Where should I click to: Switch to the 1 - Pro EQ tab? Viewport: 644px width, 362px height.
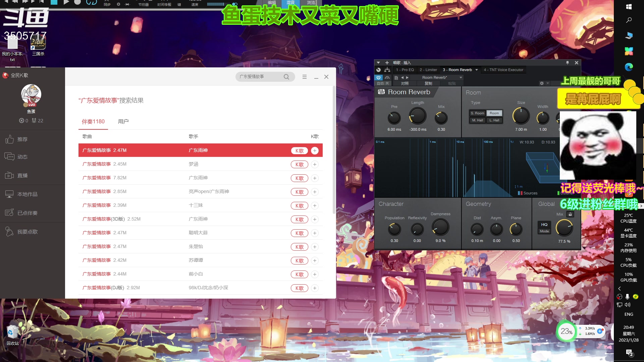pos(405,70)
